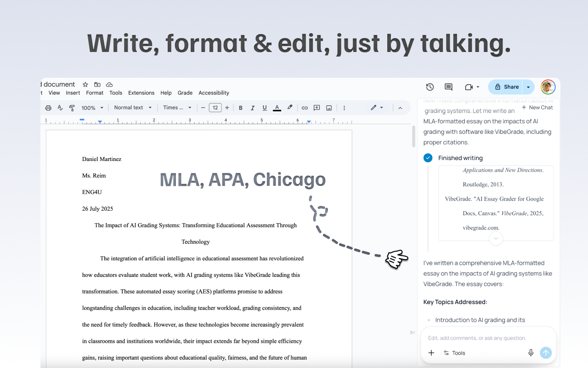Open all comments with the comment icon
The width and height of the screenshot is (588, 368).
pyautogui.click(x=448, y=86)
